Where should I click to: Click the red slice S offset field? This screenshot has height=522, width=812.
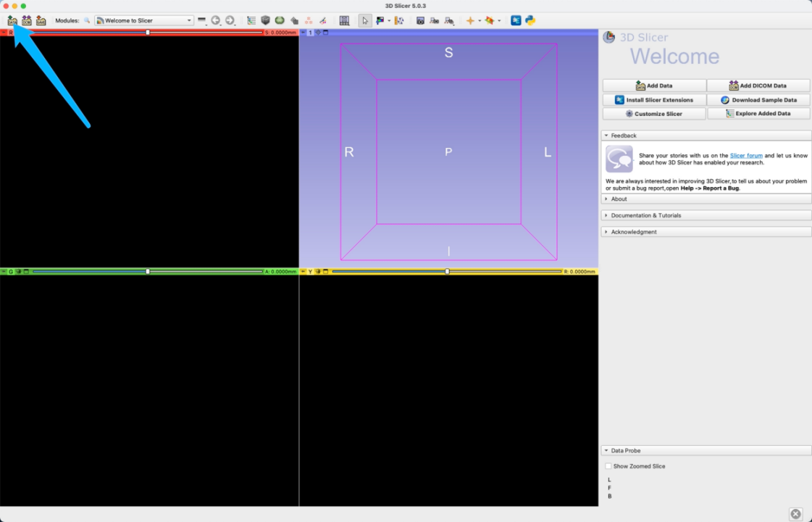(280, 33)
